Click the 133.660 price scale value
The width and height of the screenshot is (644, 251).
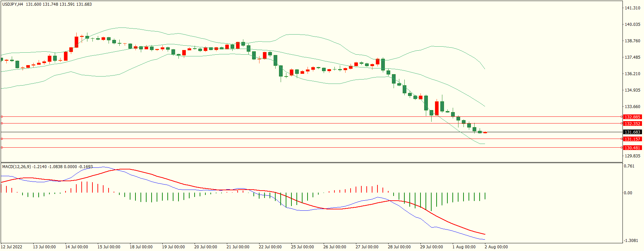pos(632,107)
